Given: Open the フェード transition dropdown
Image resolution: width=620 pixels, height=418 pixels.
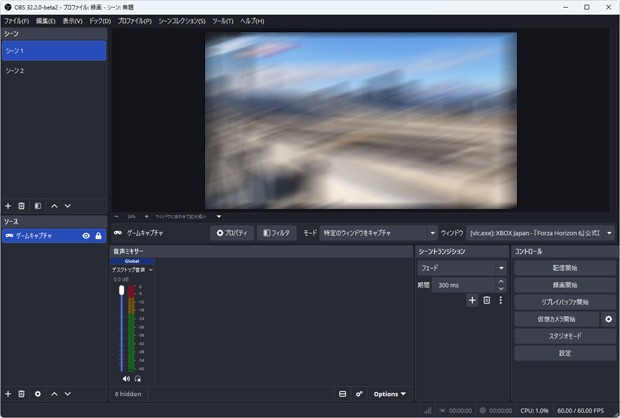Looking at the screenshot, I should pyautogui.click(x=461, y=268).
